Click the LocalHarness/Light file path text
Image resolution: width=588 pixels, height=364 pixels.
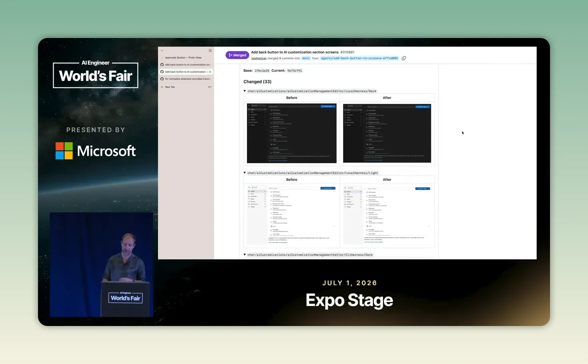313,173
